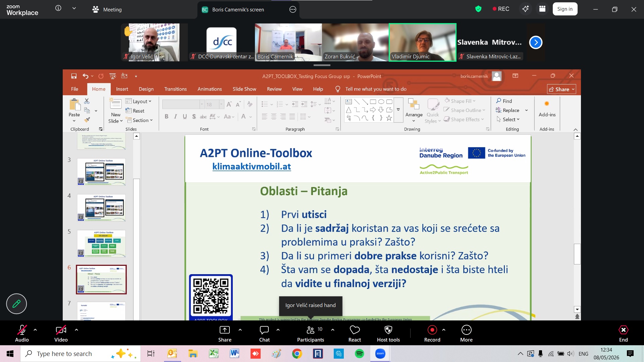The height and width of the screenshot is (362, 644).
Task: Open Zoom Share screen button
Action: click(x=225, y=334)
